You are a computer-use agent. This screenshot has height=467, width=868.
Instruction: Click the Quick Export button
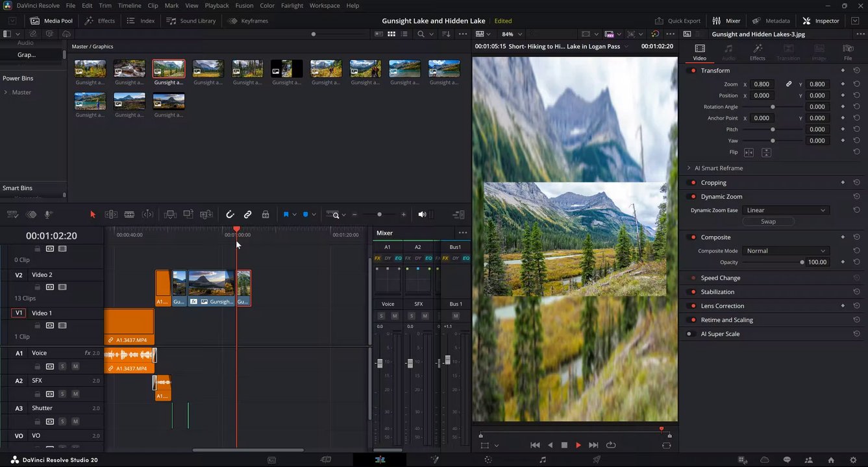pyautogui.click(x=678, y=21)
